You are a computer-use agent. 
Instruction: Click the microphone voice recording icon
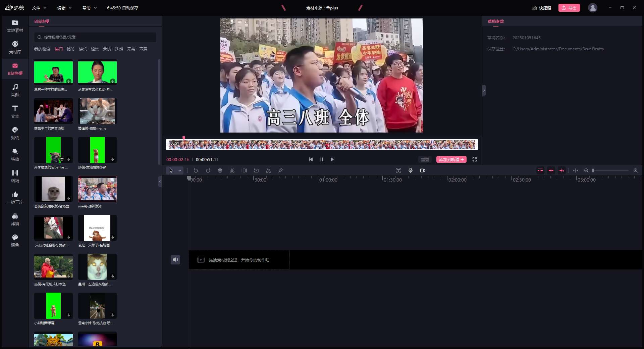click(411, 170)
